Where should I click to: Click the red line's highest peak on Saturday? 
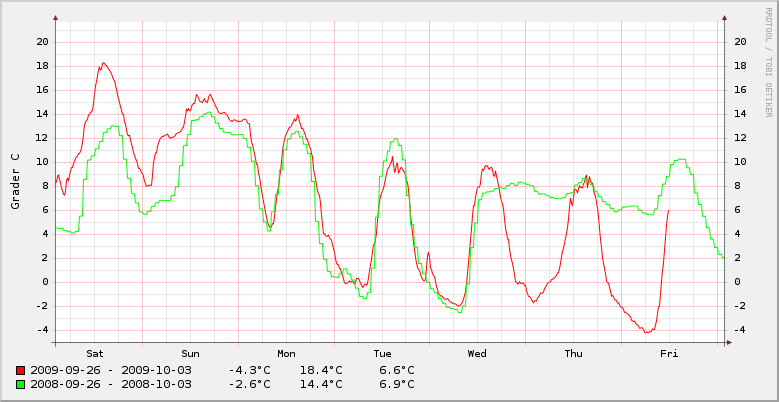click(x=102, y=63)
